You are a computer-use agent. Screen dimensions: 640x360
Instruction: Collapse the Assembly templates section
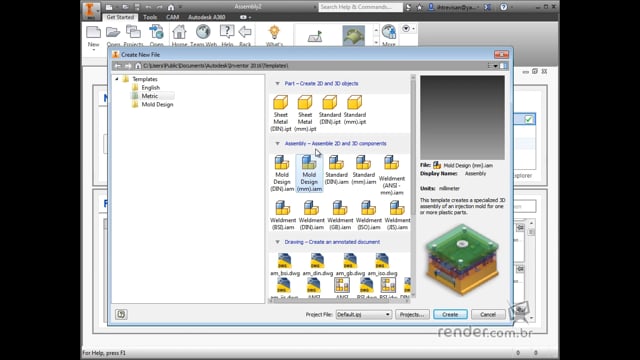(x=278, y=144)
